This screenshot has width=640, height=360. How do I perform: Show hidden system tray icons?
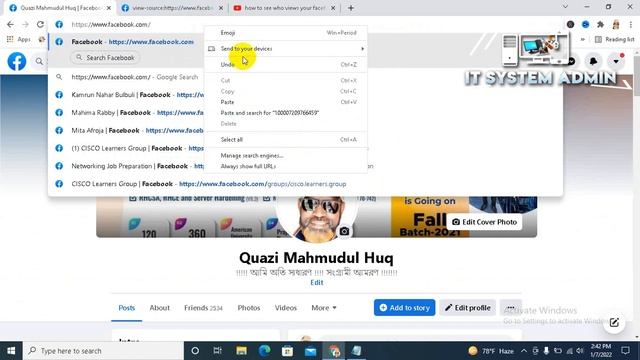pyautogui.click(x=524, y=351)
